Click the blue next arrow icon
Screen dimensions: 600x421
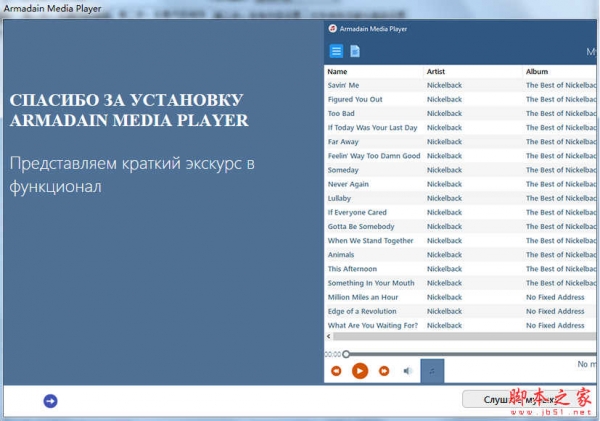click(x=51, y=401)
